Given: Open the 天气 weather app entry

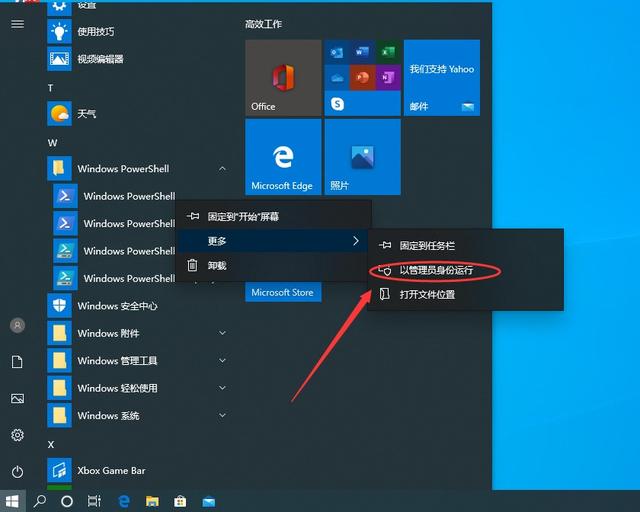Looking at the screenshot, I should 87,114.
